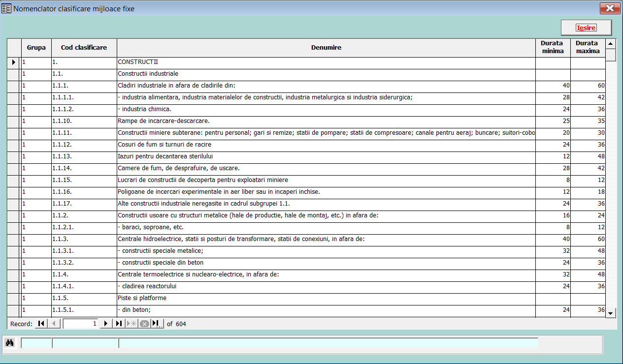
Task: Jump to the last record
Action: click(118, 323)
